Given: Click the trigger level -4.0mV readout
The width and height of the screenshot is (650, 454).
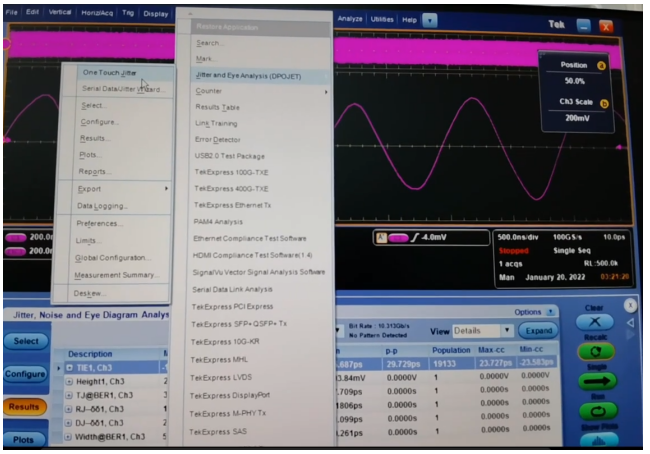Looking at the screenshot, I should click(x=434, y=238).
